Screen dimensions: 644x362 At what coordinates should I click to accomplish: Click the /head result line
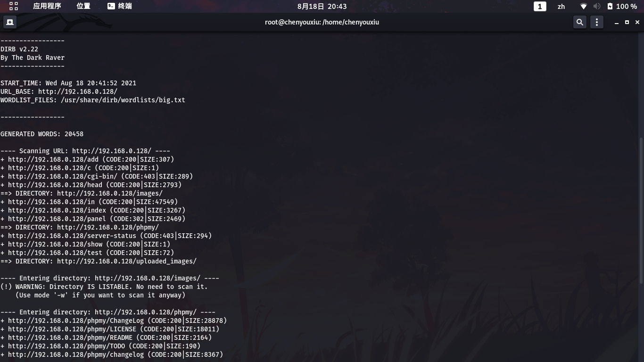91,185
